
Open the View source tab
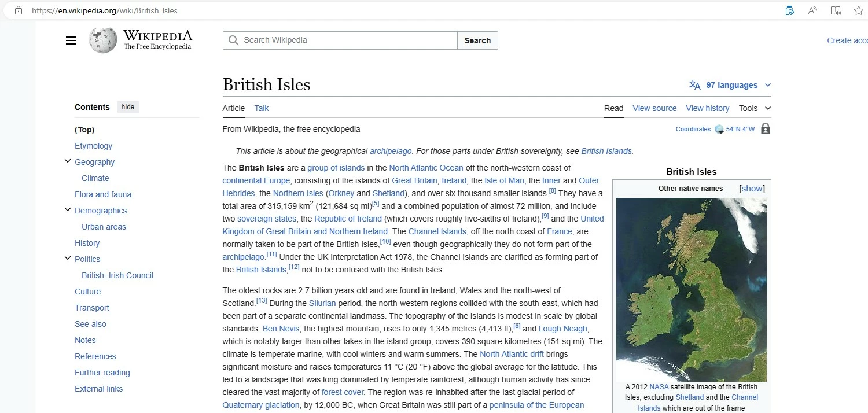point(654,108)
